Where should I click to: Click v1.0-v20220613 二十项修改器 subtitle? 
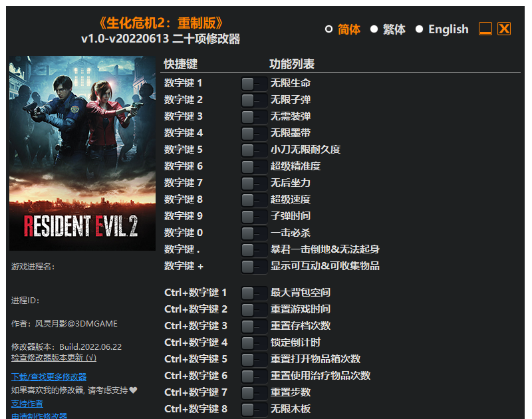(x=160, y=39)
